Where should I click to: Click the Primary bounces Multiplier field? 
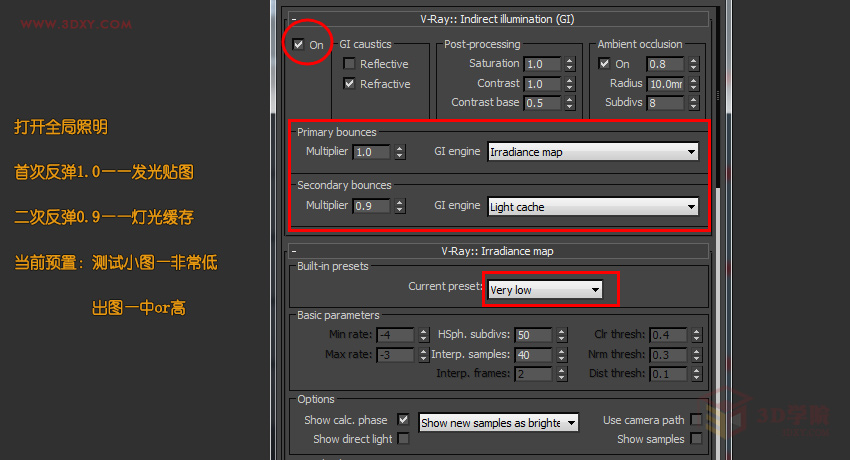click(x=372, y=152)
